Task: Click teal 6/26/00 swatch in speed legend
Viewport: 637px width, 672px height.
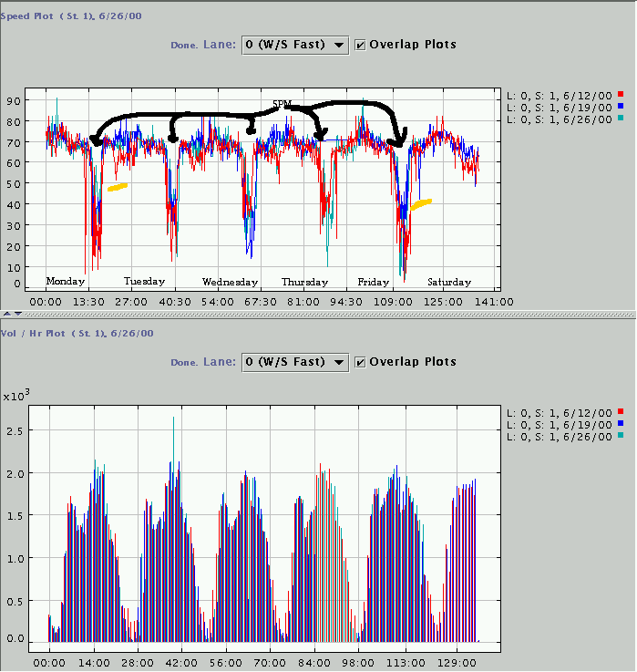Action: [620, 119]
